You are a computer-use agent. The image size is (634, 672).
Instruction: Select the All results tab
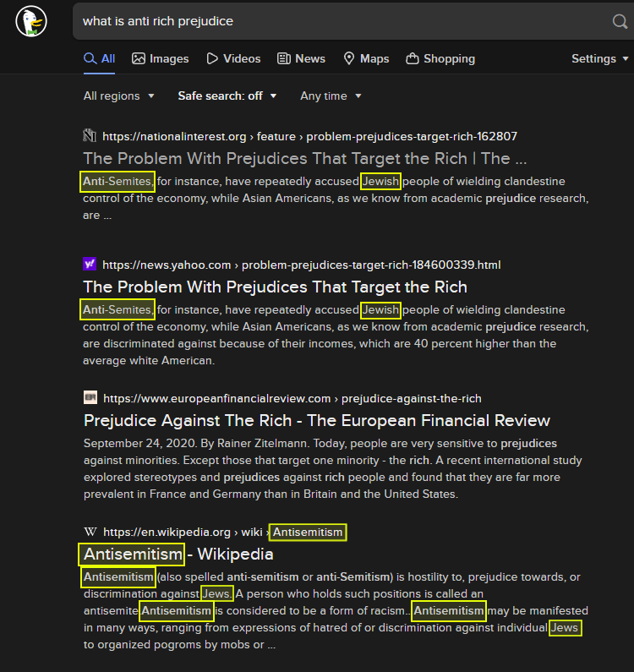(99, 58)
